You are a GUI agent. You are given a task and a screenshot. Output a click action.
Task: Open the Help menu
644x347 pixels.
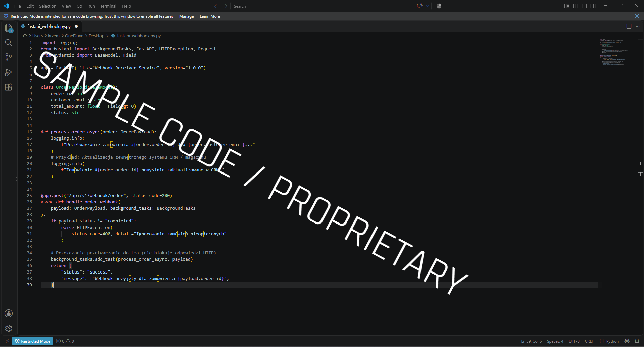pyautogui.click(x=126, y=6)
